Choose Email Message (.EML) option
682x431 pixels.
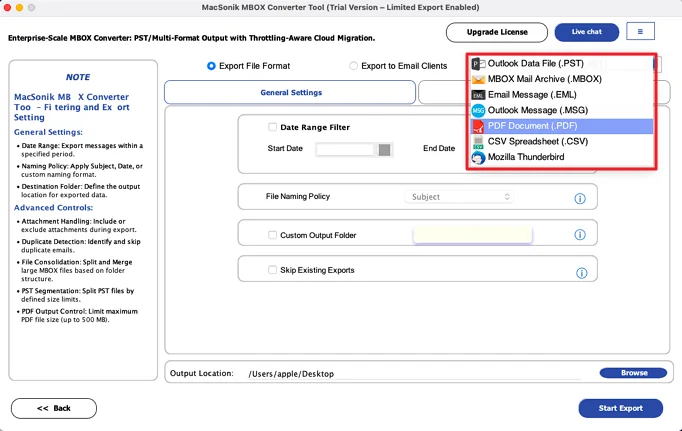(562, 95)
